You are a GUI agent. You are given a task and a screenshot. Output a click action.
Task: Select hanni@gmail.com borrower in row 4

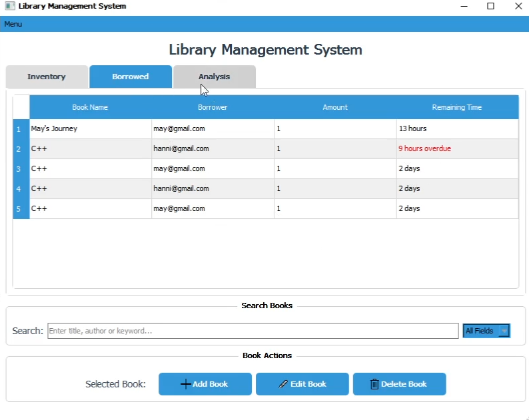pyautogui.click(x=213, y=189)
